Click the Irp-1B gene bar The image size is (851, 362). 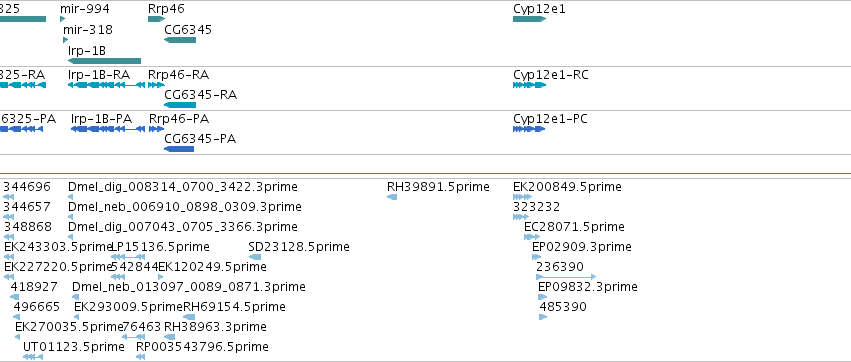[x=104, y=61]
